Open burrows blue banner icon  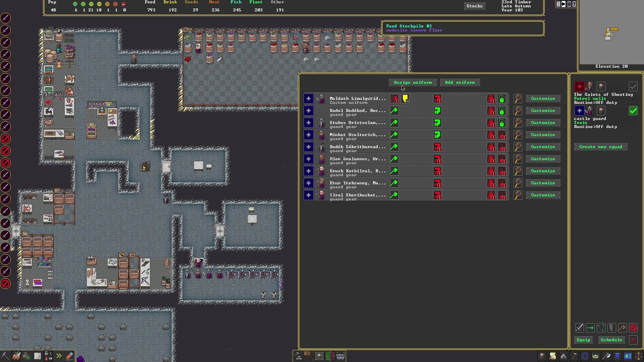point(617,356)
